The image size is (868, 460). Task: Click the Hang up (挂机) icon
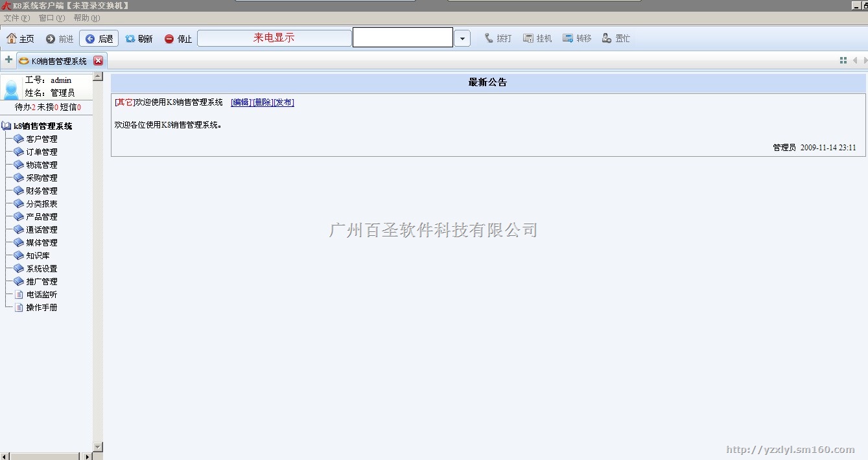528,38
